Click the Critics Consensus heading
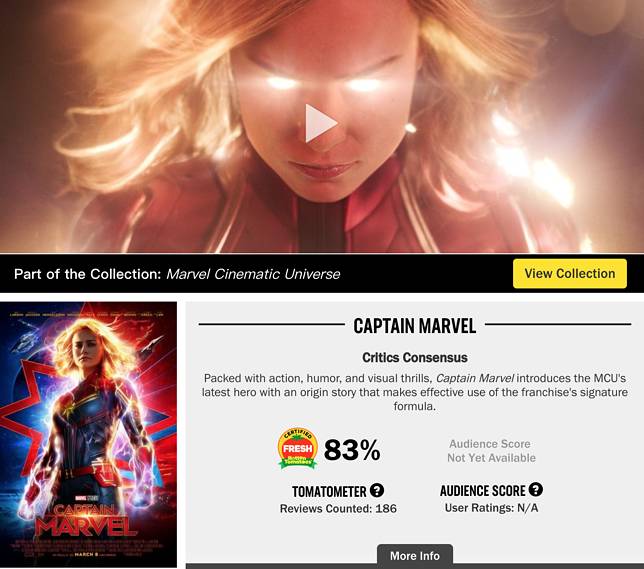Screen dimensions: 644x569 click(415, 357)
